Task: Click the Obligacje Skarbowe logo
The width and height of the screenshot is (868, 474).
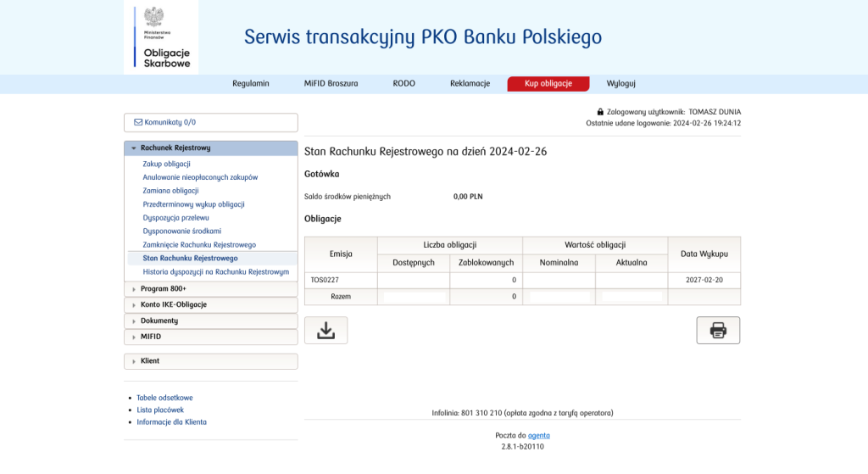Action: click(x=161, y=38)
